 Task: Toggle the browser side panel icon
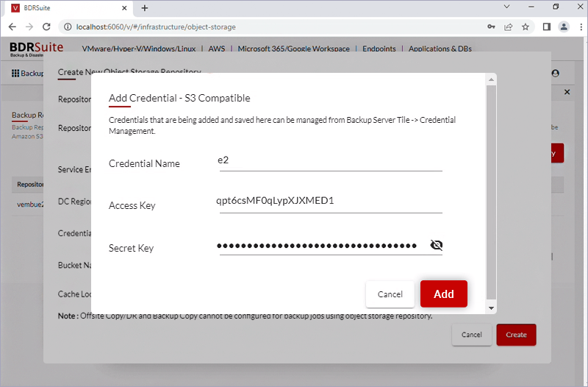547,26
